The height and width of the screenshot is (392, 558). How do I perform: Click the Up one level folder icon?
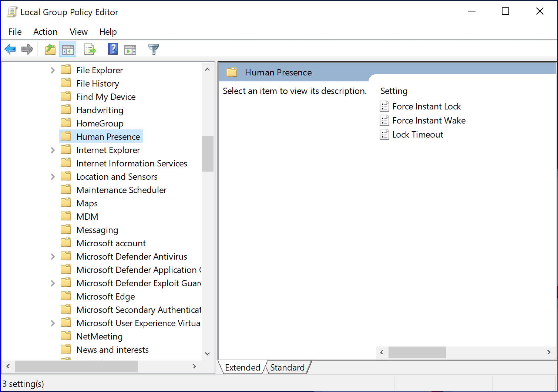[x=50, y=49]
